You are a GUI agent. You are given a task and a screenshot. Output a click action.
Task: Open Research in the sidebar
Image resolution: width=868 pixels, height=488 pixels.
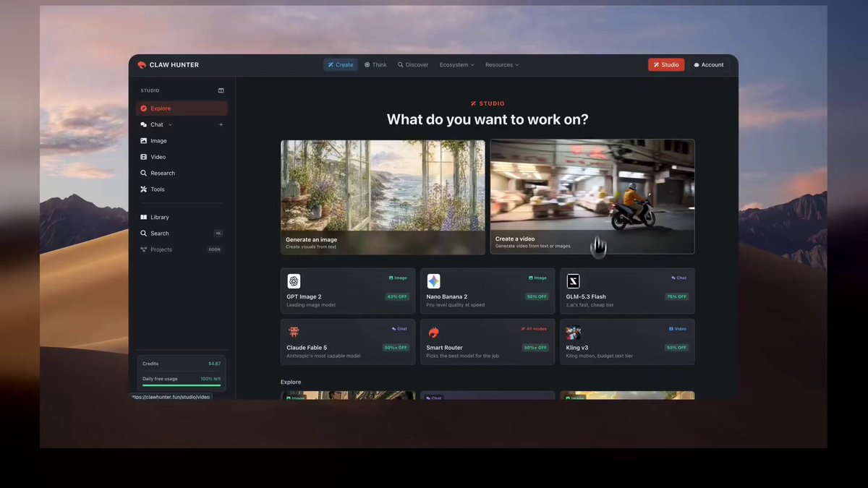pyautogui.click(x=182, y=173)
